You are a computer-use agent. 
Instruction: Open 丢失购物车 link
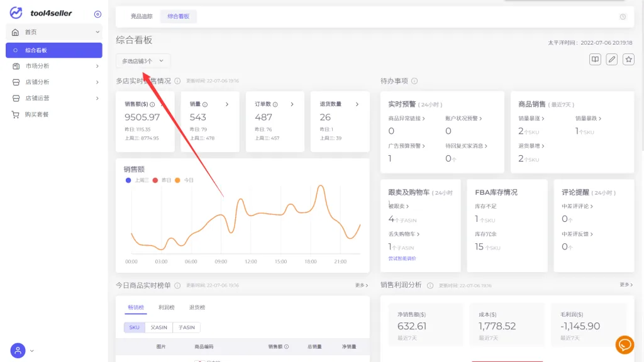pyautogui.click(x=404, y=234)
